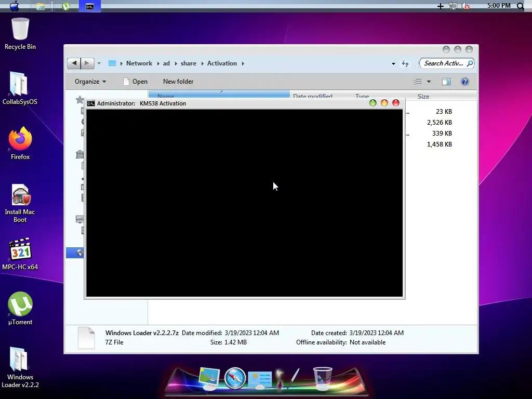Open the Windows Loader v2.2.2 folder

[20, 367]
